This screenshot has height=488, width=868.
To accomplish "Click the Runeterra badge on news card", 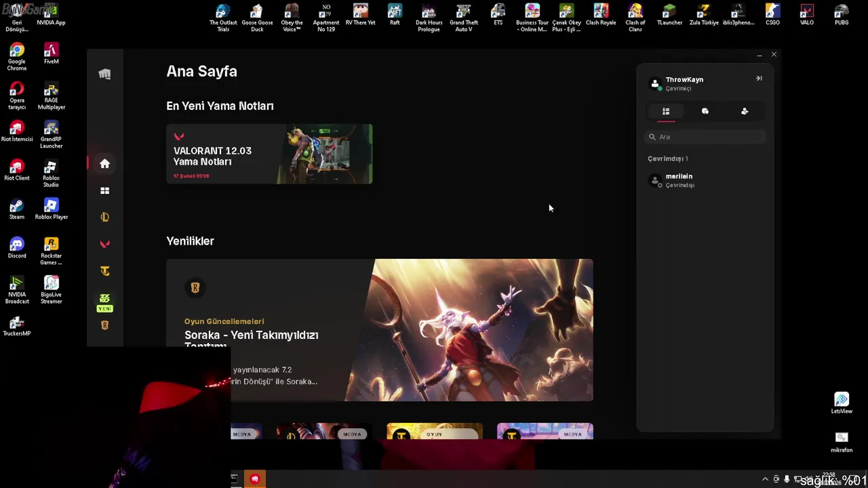I will click(195, 288).
